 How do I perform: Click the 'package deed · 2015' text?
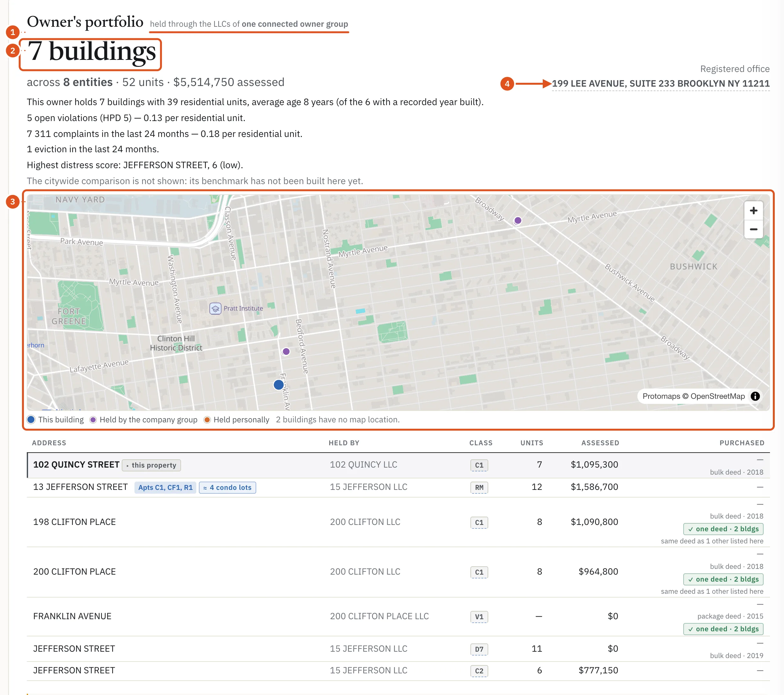point(730,616)
